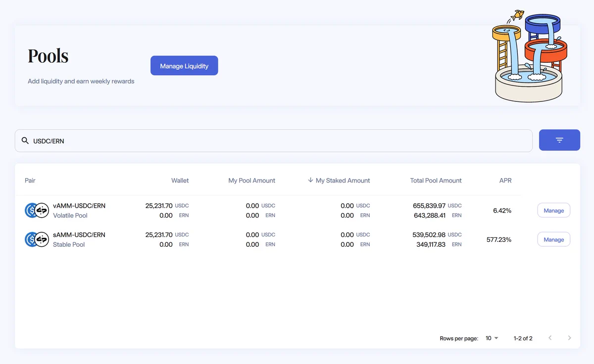594x364 pixels.
Task: Sort by My Pool Amount header
Action: click(251, 181)
